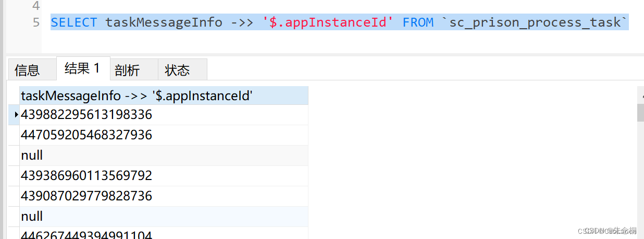The width and height of the screenshot is (644, 239).
Task: Place cursor on the SELECT keyword
Action: click(73, 22)
